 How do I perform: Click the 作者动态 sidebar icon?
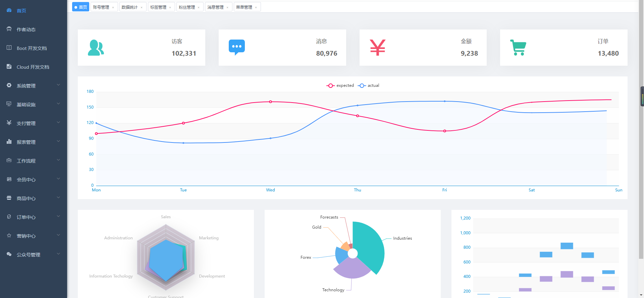tap(9, 29)
